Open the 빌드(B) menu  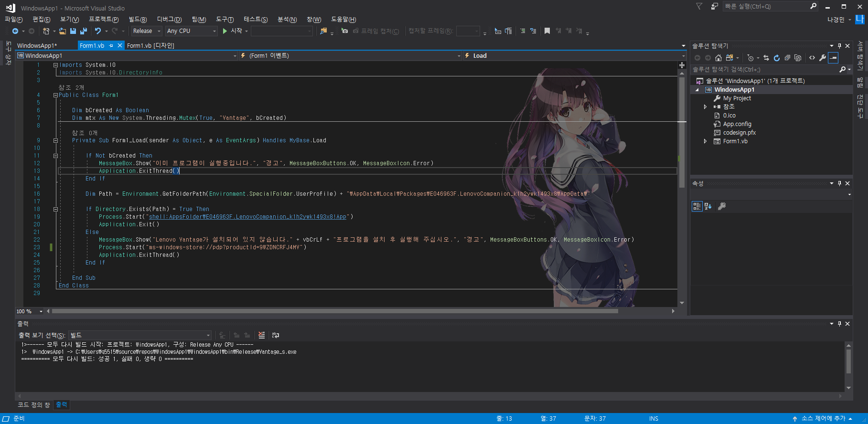(138, 19)
